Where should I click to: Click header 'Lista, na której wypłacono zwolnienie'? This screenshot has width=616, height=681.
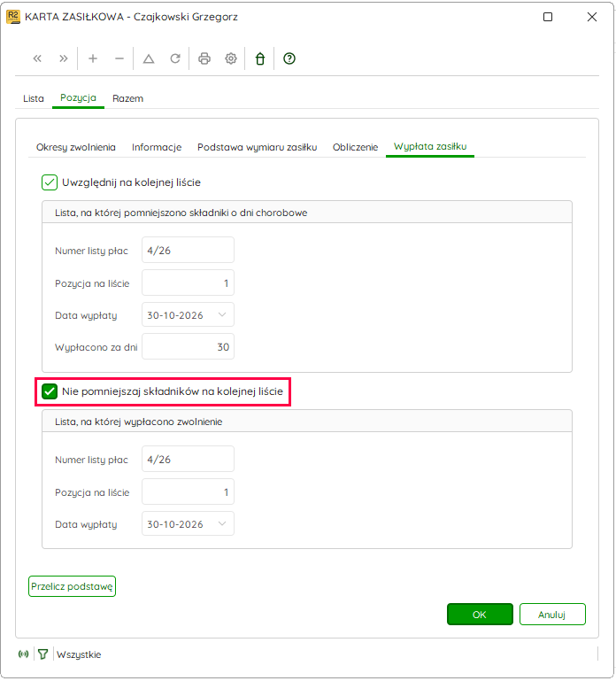point(138,422)
